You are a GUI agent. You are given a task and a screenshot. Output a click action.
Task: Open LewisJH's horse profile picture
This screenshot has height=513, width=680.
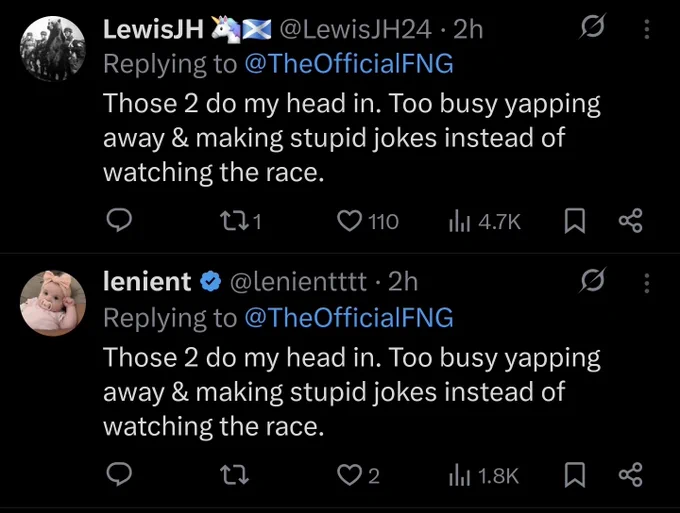coord(52,49)
